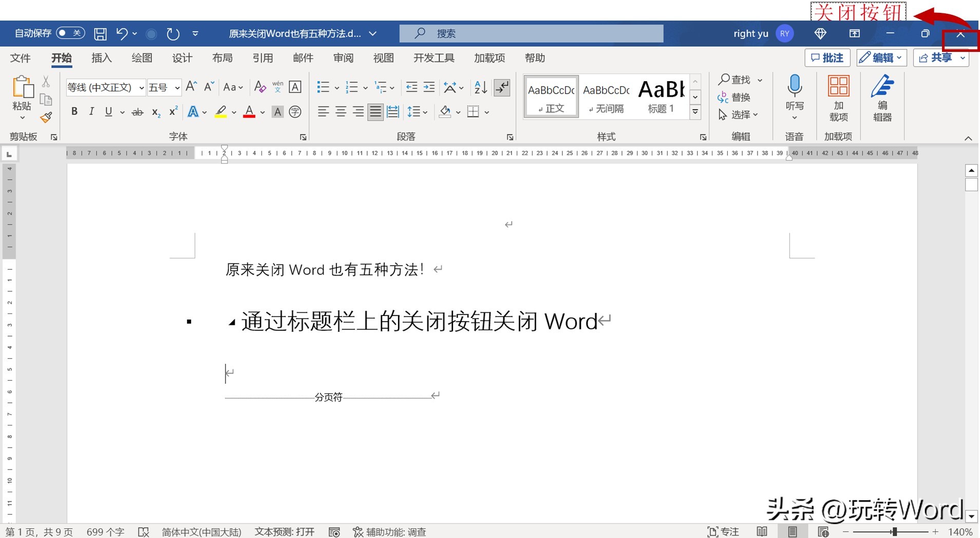Screen dimensions: 980x538
Task: Click the 专注 focus mode button
Action: click(723, 532)
